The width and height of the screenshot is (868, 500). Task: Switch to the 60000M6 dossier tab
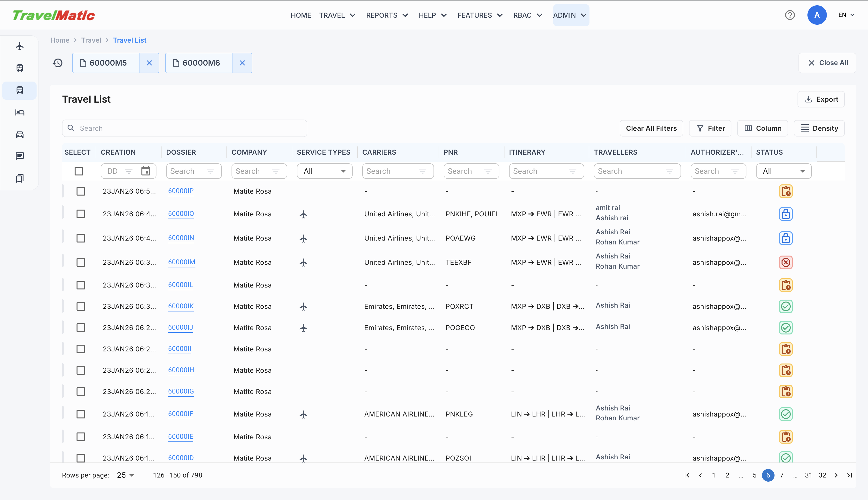pyautogui.click(x=199, y=63)
